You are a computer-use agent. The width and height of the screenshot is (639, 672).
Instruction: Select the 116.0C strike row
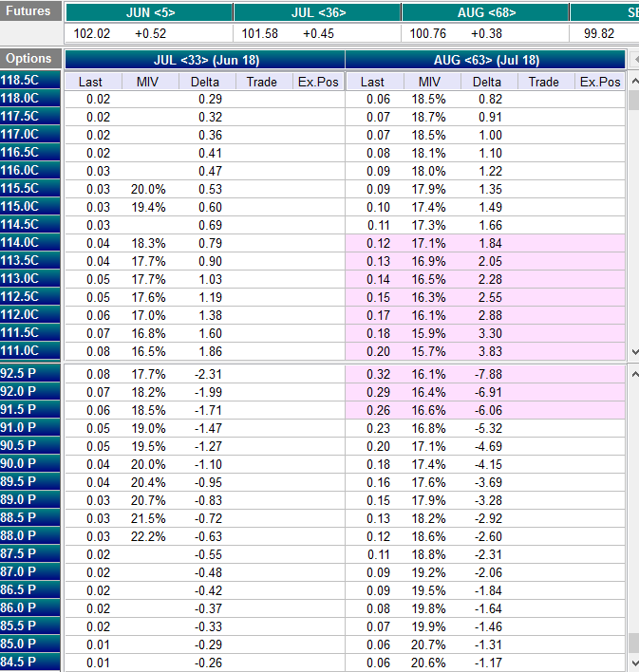coord(30,170)
